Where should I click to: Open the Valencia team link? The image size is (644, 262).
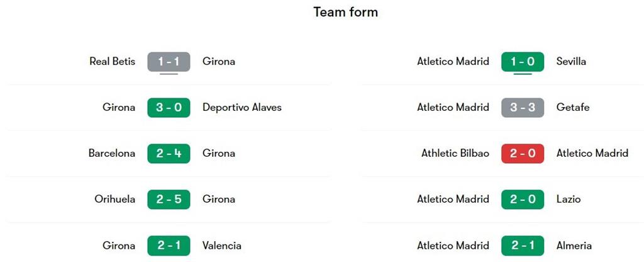click(221, 246)
